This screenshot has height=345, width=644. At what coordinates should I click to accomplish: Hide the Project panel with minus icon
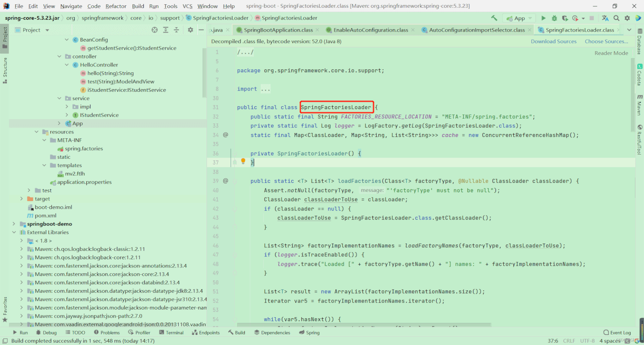point(201,30)
